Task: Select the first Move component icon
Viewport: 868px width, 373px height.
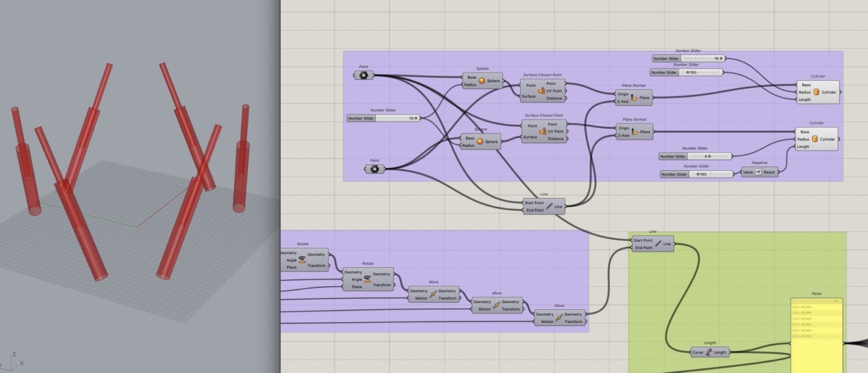Action: (x=433, y=294)
